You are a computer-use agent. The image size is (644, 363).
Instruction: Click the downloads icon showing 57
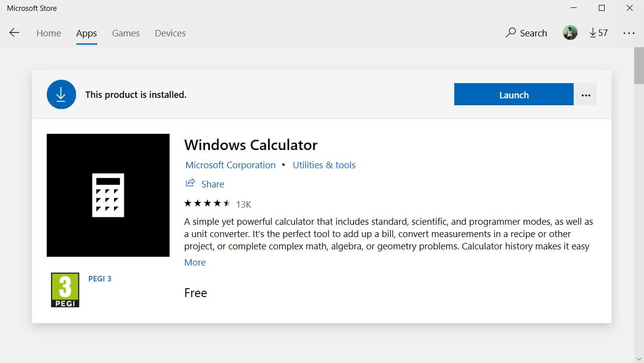click(x=598, y=32)
